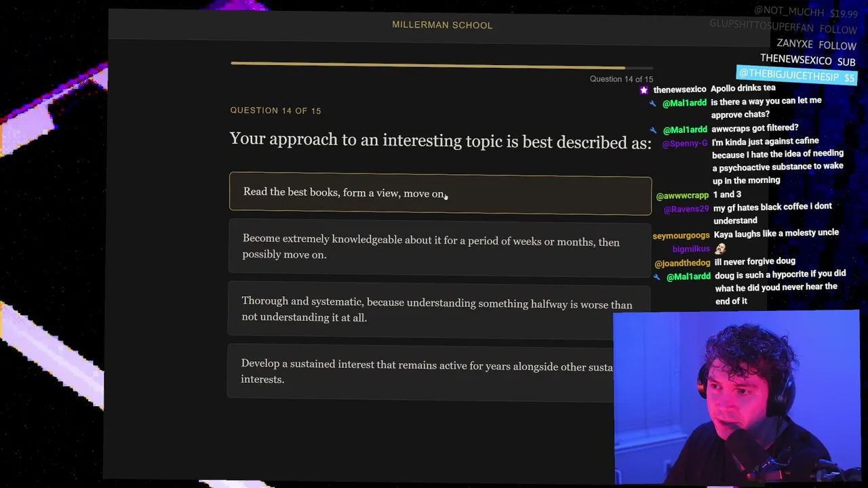Click chat username @Ravens29
Viewport: 868px width, 488px height.
pyautogui.click(x=686, y=209)
